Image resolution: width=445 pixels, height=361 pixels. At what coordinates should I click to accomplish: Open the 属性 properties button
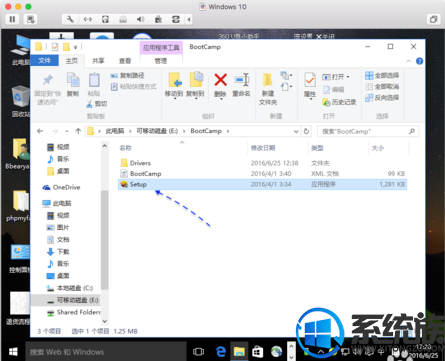click(x=310, y=86)
